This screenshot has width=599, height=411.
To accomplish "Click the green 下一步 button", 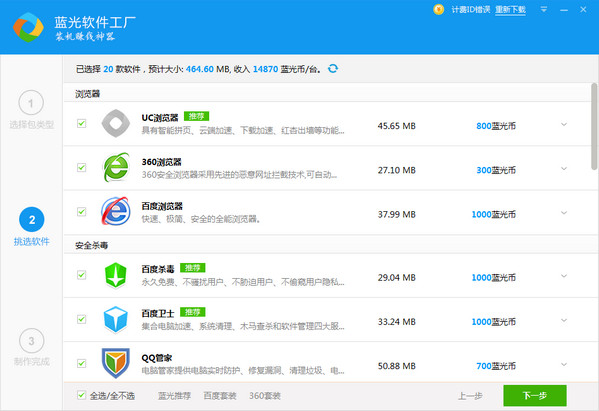I will click(x=535, y=395).
